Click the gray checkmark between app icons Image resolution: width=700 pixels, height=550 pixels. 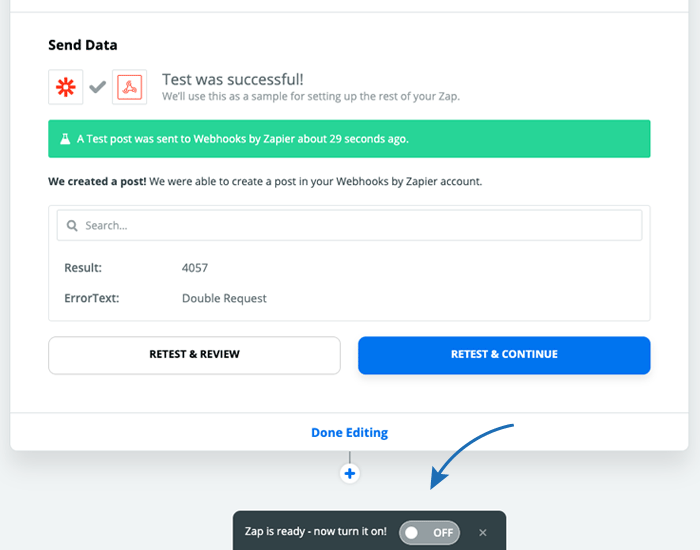coord(97,87)
